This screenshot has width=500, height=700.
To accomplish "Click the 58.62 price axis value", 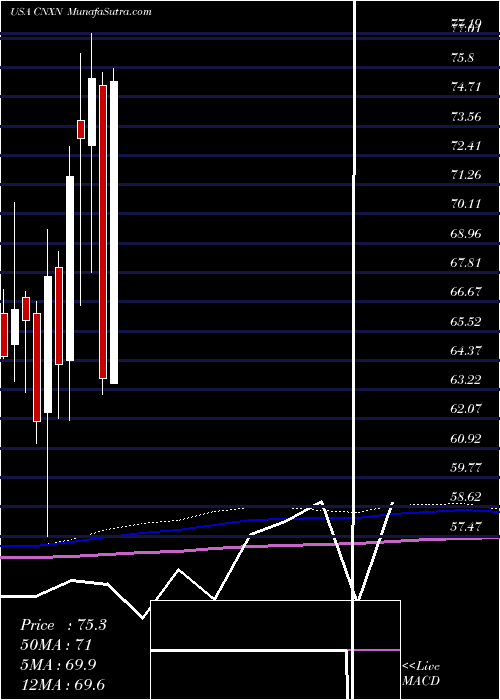I will tap(466, 497).
